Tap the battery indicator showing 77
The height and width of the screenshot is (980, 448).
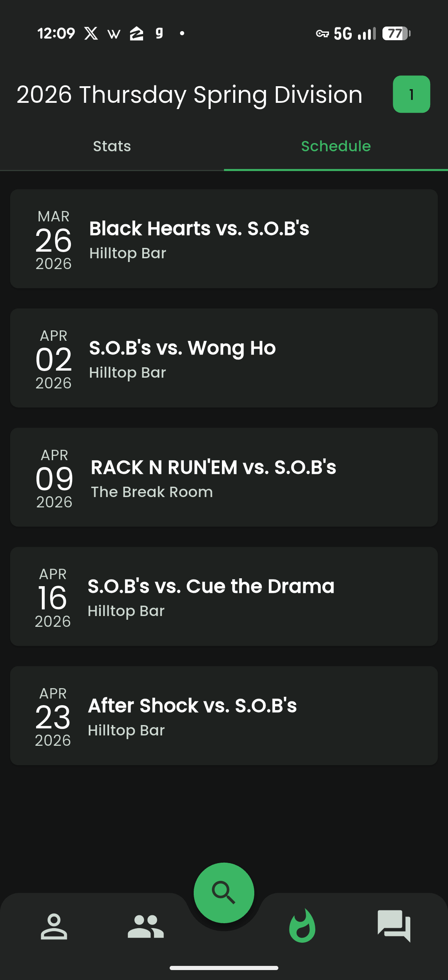(x=396, y=33)
